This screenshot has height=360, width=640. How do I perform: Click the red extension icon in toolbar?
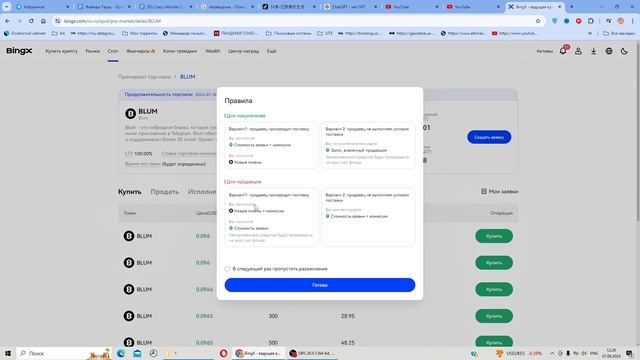578,21
